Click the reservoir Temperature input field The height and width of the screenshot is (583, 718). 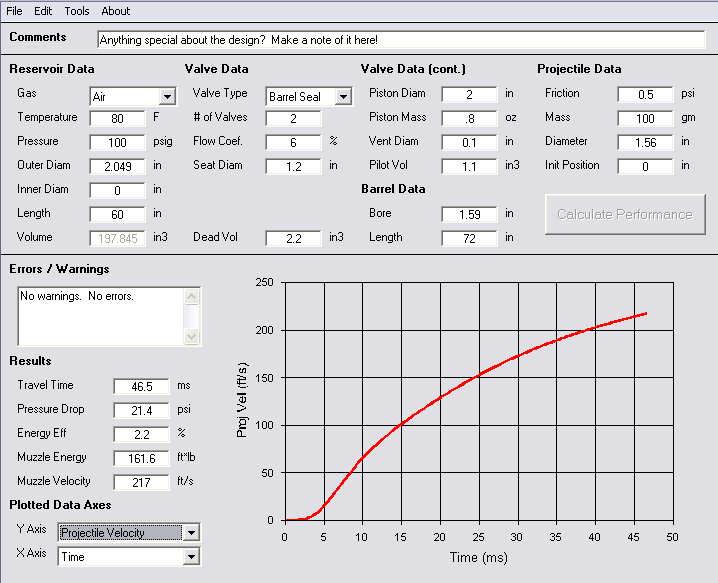(x=117, y=118)
